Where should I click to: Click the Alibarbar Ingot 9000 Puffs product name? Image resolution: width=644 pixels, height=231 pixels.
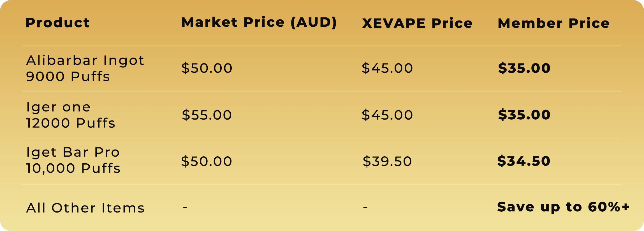[85, 68]
